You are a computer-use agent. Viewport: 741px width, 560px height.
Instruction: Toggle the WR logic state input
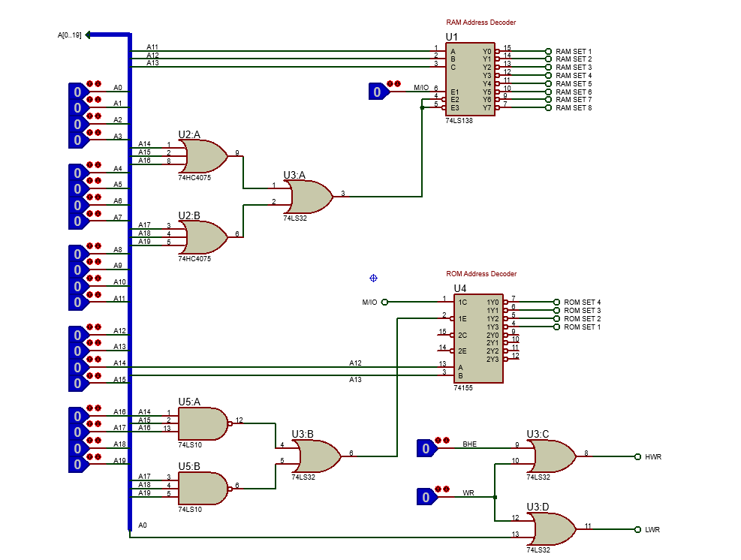click(x=426, y=497)
